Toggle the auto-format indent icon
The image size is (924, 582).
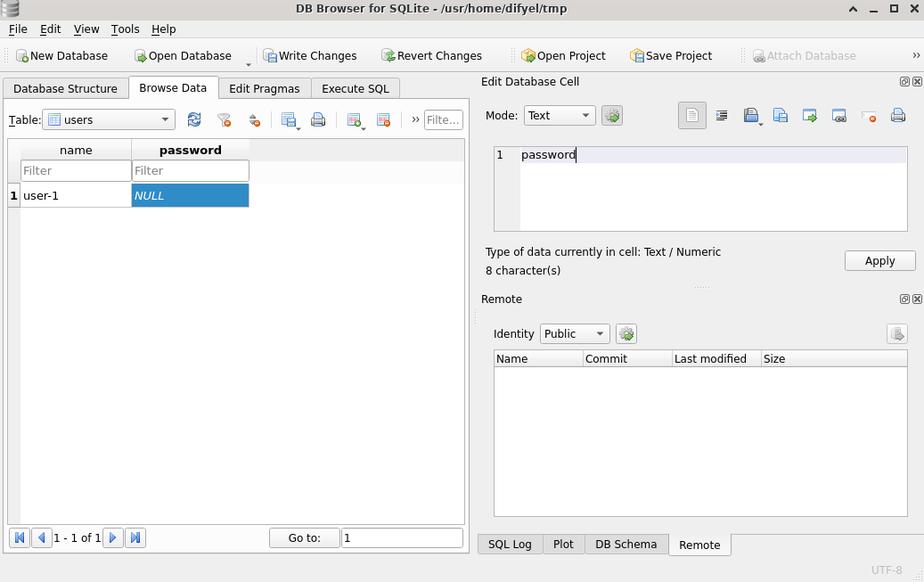pyautogui.click(x=721, y=116)
